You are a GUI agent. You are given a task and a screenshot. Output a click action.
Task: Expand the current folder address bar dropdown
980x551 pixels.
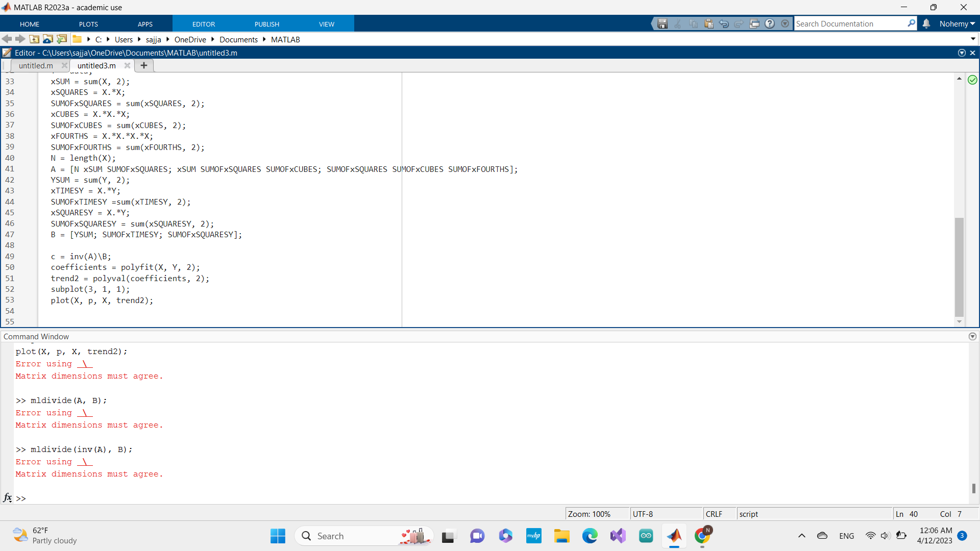coord(973,39)
